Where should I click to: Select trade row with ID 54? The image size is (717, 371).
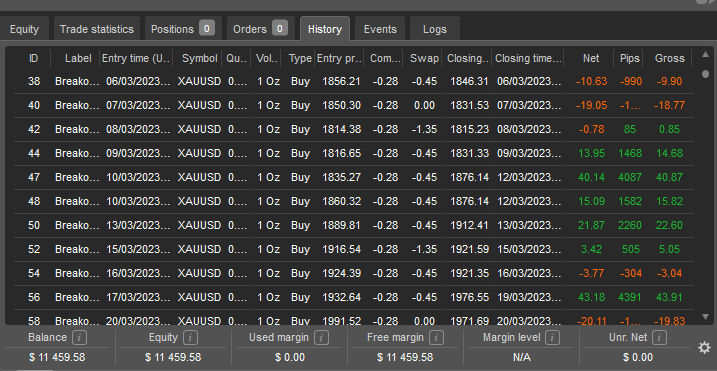click(x=354, y=273)
